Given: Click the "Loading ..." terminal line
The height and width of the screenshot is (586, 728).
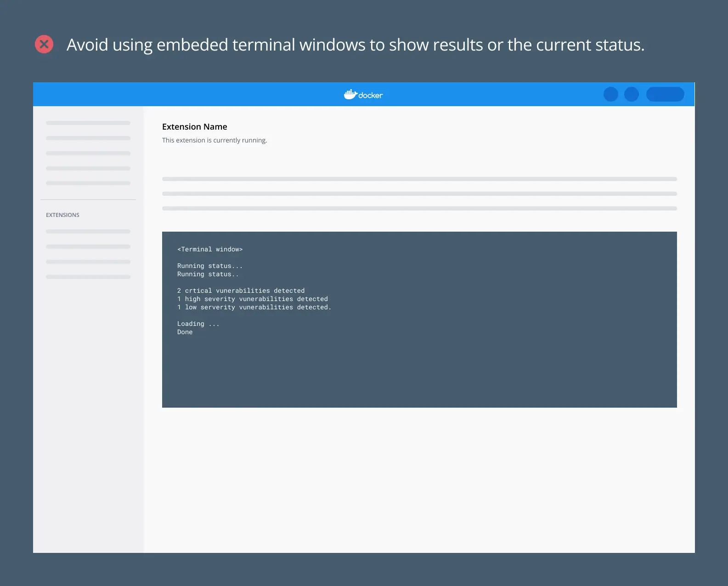Looking at the screenshot, I should [198, 324].
